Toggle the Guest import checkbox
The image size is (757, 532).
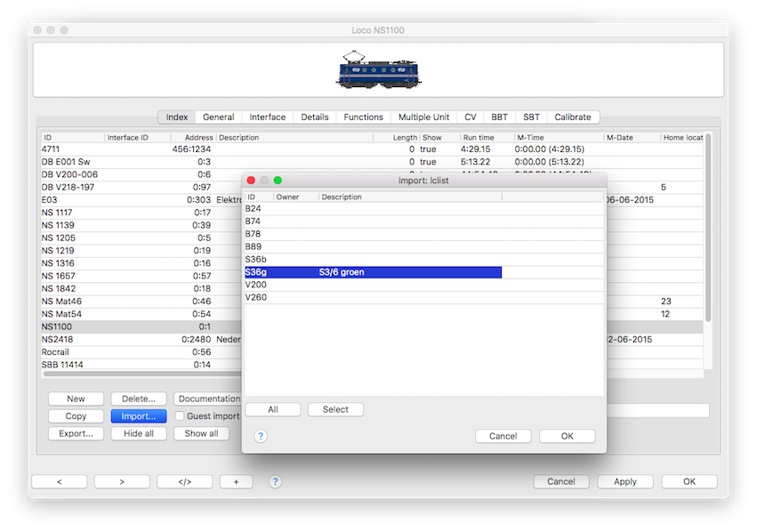(180, 416)
